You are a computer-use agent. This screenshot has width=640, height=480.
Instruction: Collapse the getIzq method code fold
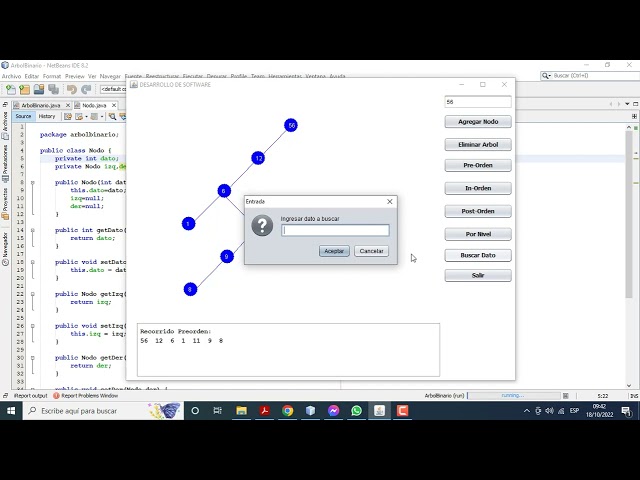click(x=33, y=294)
